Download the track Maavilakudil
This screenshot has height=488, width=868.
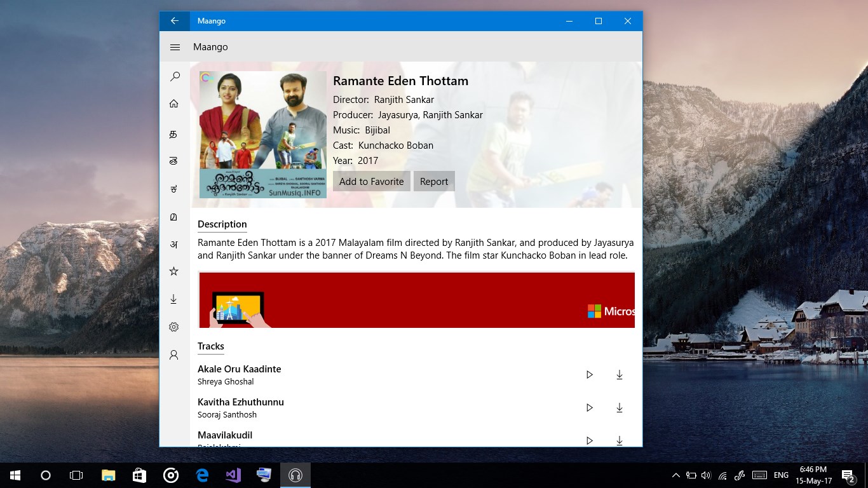point(620,440)
